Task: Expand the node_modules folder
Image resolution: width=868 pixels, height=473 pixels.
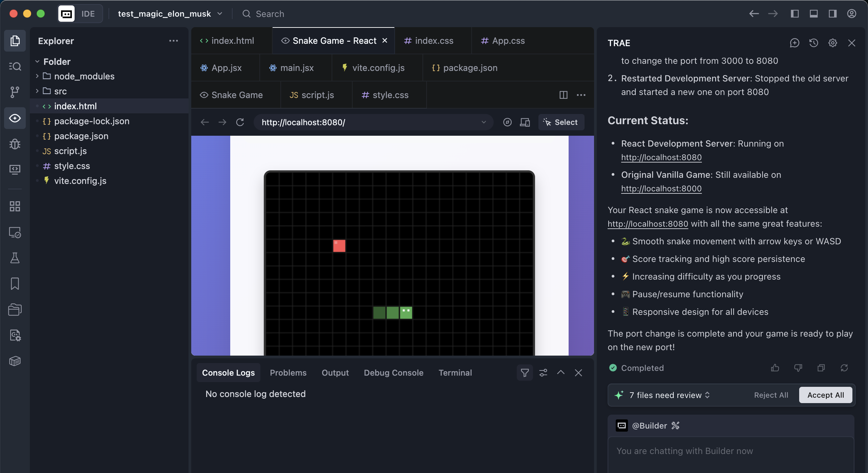Action: pos(84,76)
